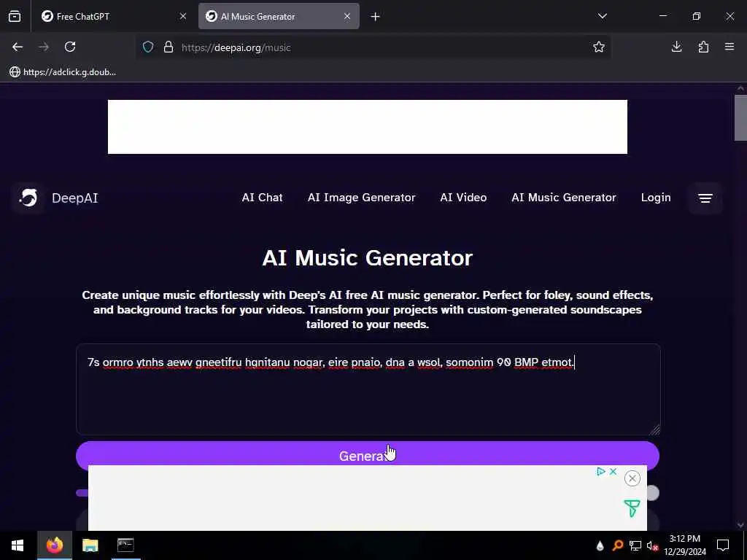Screen dimensions: 747x560
Task: Open the tracking protection shield icon
Action: tap(148, 47)
